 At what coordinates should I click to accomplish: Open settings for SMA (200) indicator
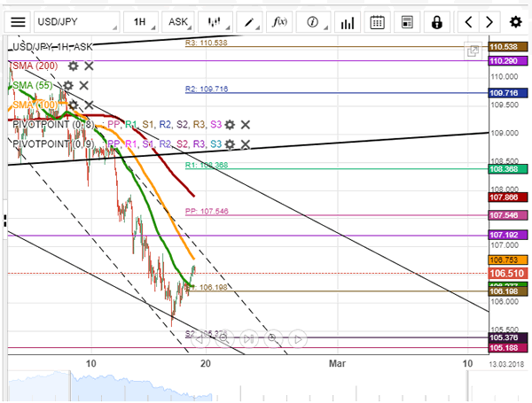(74, 66)
